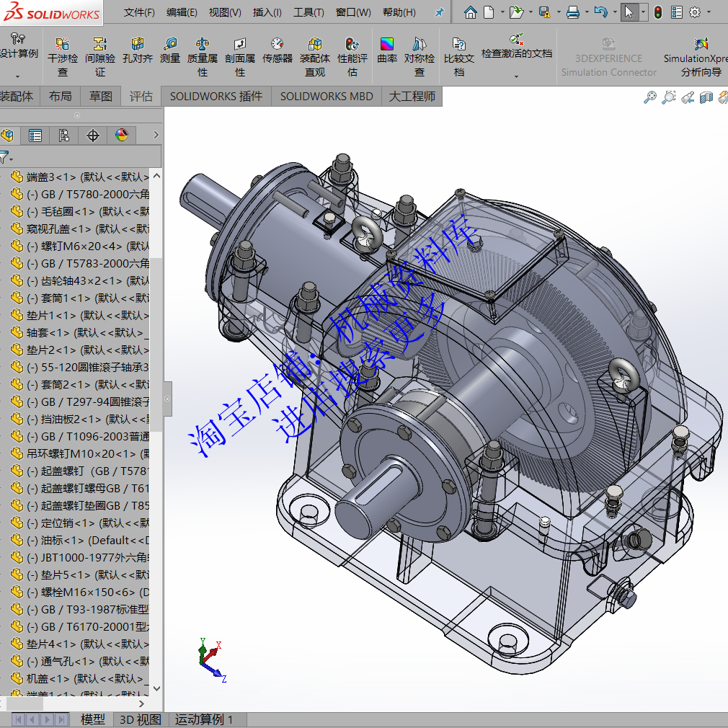Toggle 装配体直观 (Assembly Visualization)
This screenshot has width=728, height=728.
click(314, 56)
